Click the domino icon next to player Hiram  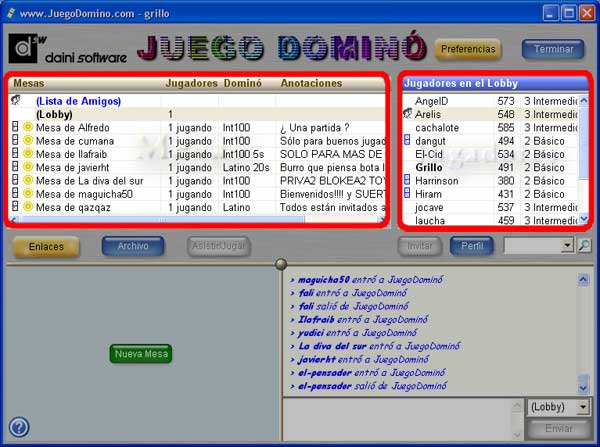(x=407, y=194)
